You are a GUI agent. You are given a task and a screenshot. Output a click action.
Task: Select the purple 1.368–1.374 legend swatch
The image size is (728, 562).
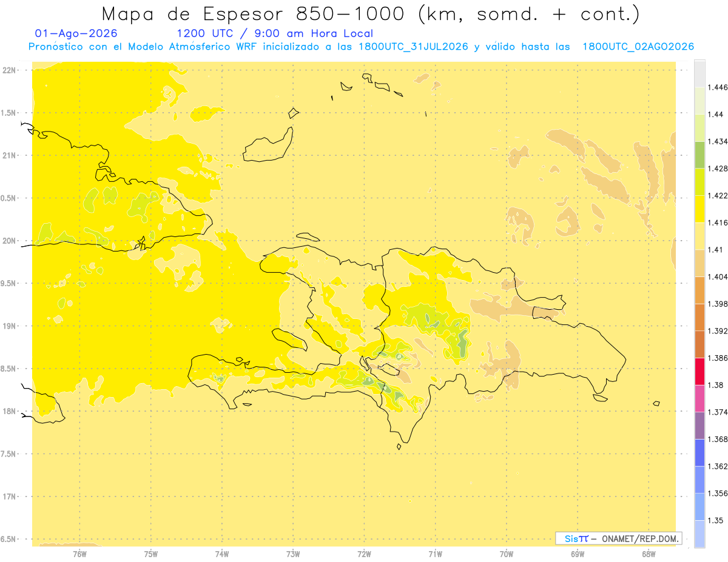click(699, 425)
